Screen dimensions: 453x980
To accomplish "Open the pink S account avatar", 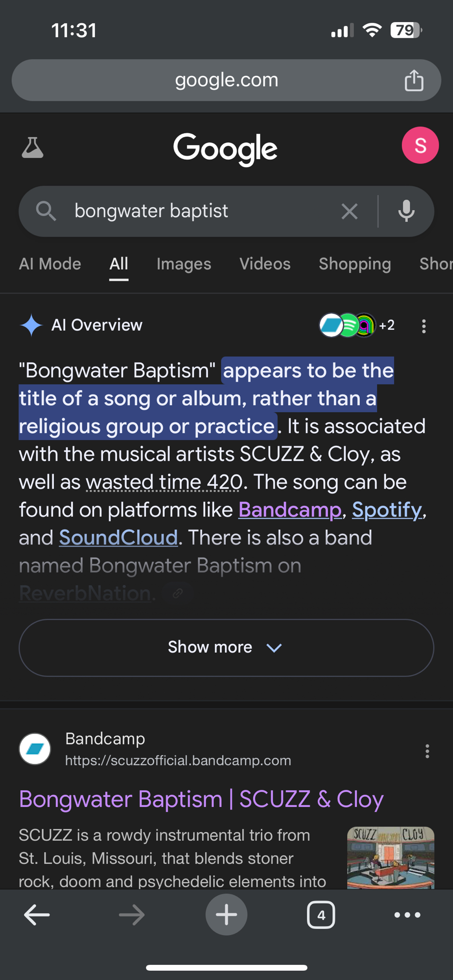I will (420, 146).
